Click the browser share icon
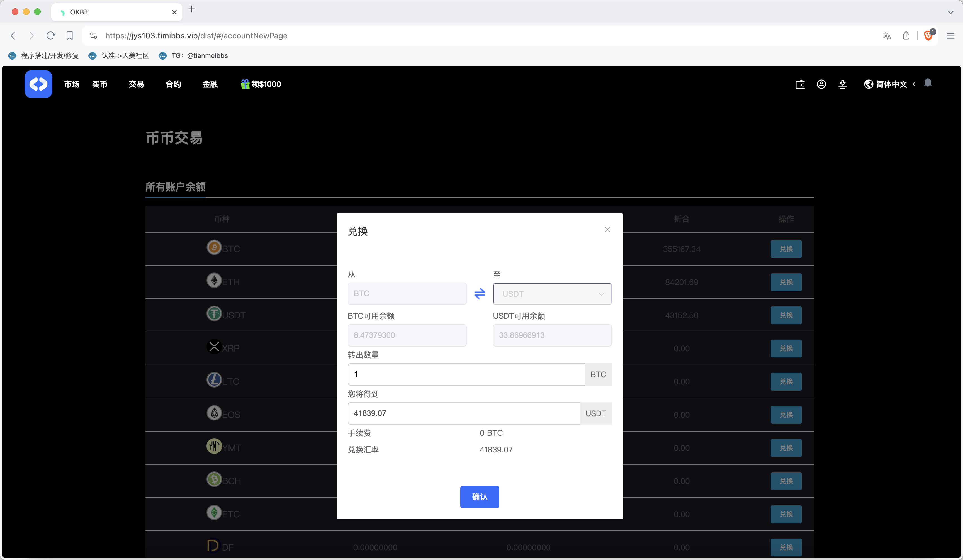963x560 pixels. point(906,36)
